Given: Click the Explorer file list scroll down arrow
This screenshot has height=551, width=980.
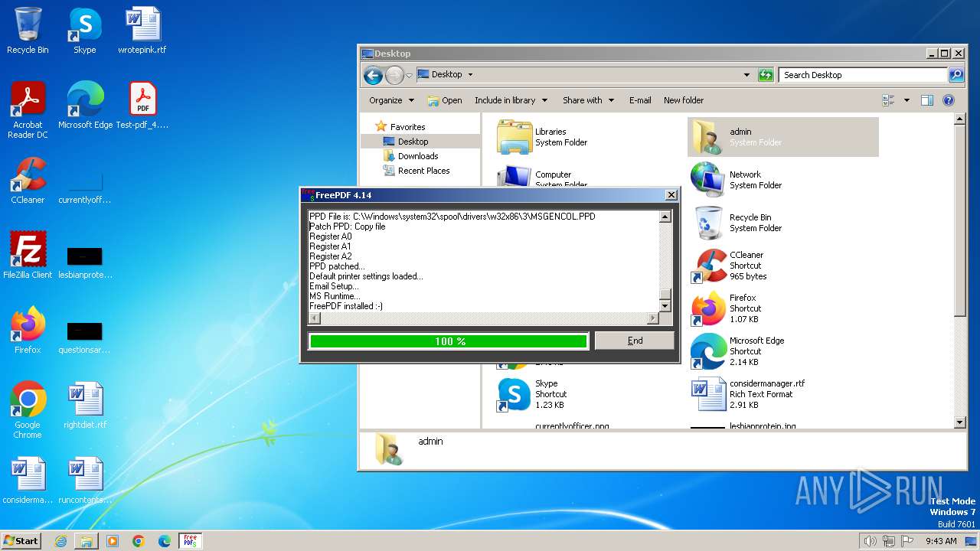Looking at the screenshot, I should [960, 422].
